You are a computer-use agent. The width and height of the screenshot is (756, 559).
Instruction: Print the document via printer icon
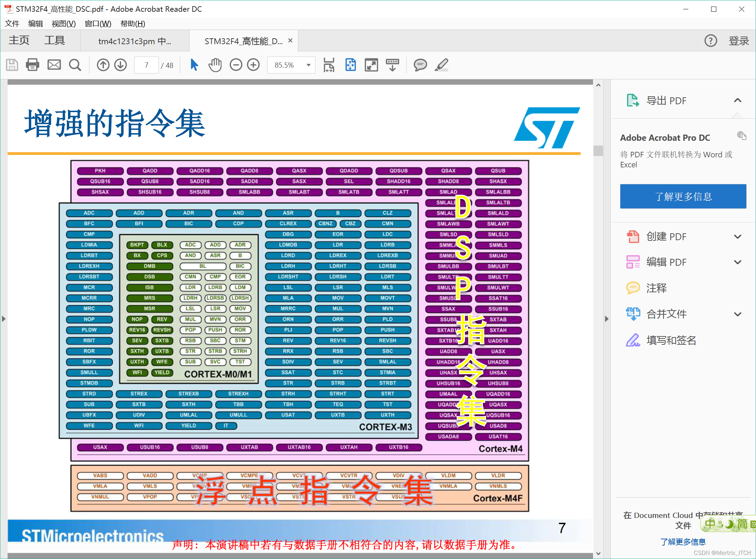pyautogui.click(x=32, y=65)
